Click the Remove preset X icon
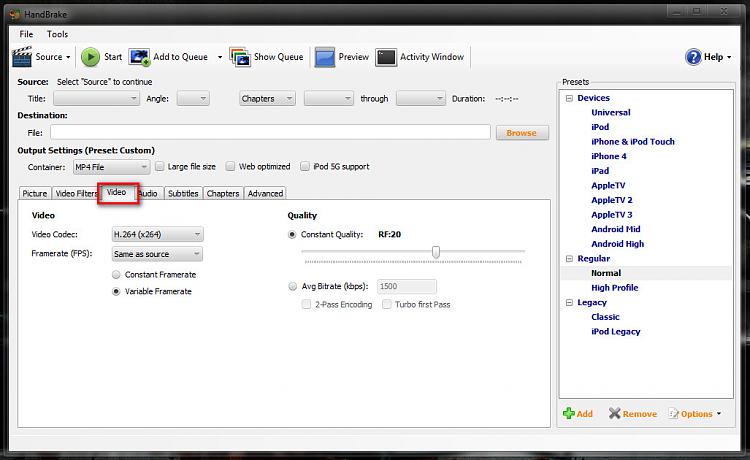The height and width of the screenshot is (460, 750). point(615,413)
